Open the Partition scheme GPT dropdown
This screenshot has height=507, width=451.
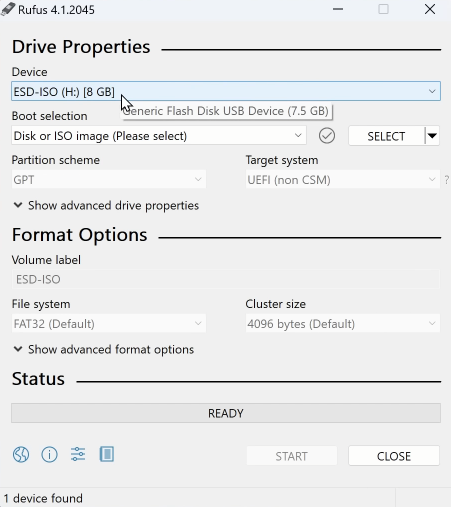click(109, 180)
